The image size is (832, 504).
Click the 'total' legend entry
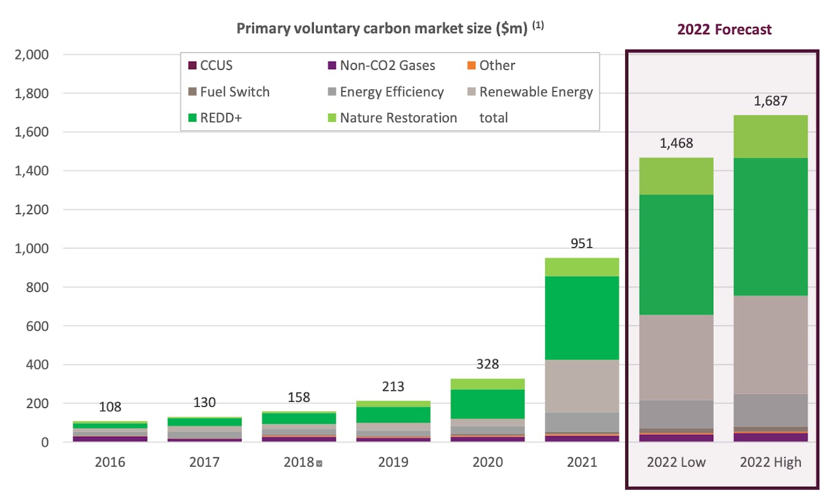pos(493,118)
